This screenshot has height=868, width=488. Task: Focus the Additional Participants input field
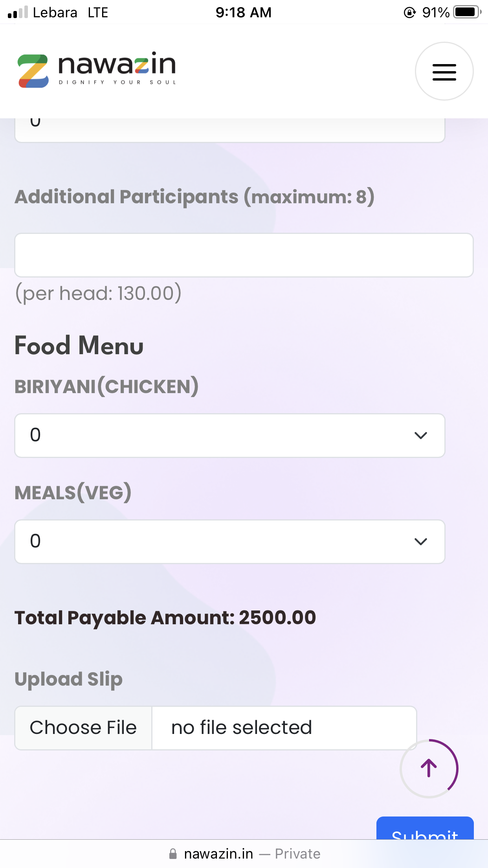coord(244,255)
